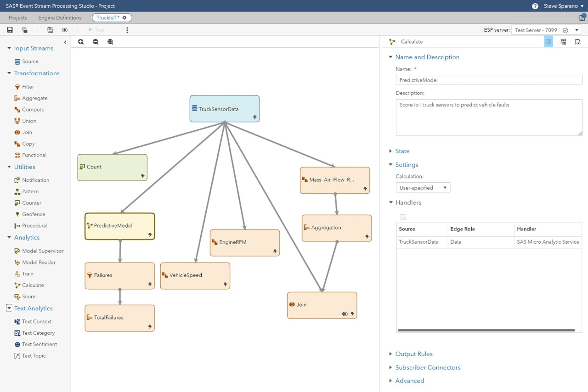Switch to the XML code view icon

pos(578,42)
